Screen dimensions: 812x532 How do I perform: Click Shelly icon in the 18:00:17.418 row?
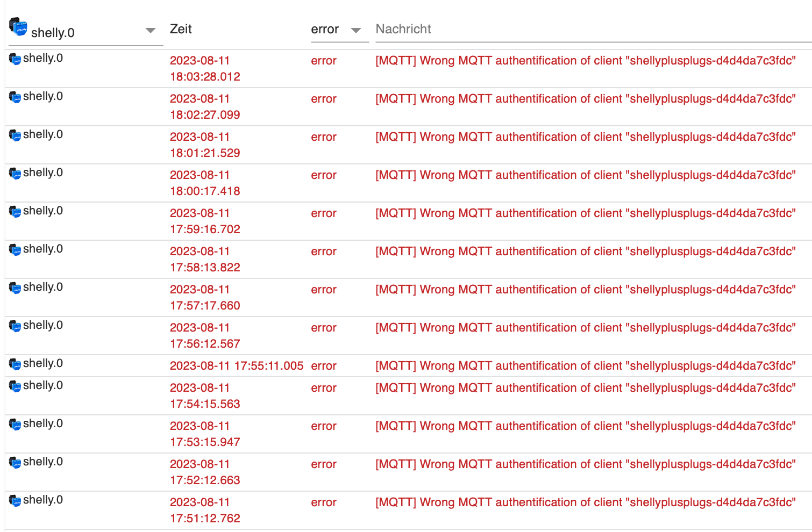[15, 173]
